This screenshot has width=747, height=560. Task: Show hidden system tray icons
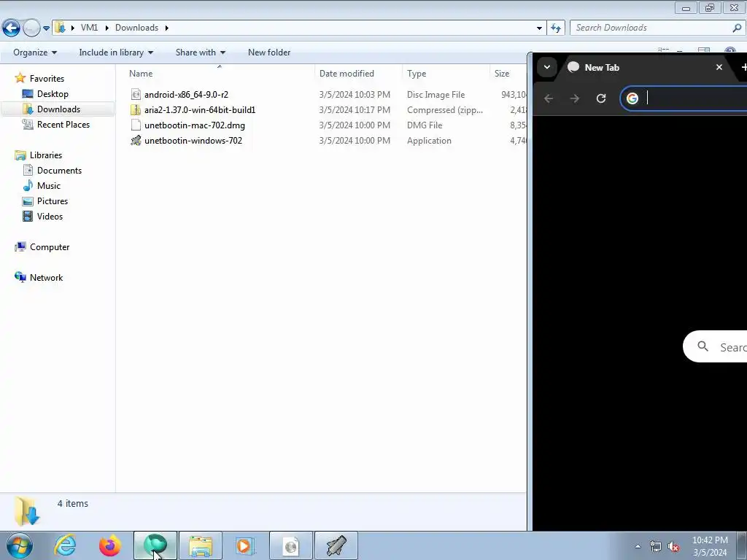638,546
